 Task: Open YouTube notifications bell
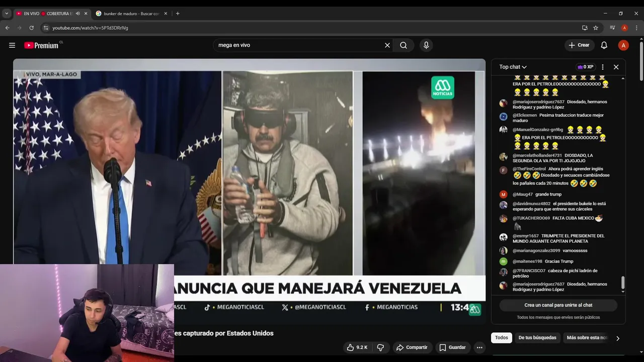click(604, 45)
